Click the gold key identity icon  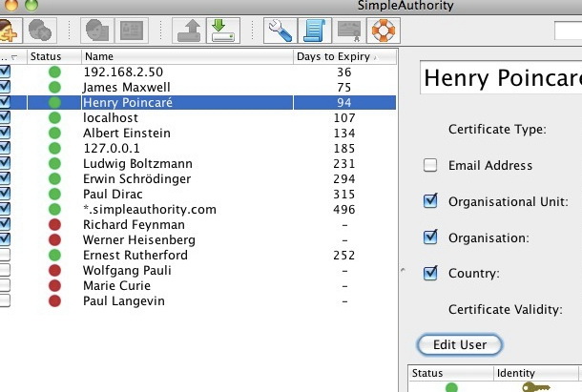pyautogui.click(x=535, y=387)
